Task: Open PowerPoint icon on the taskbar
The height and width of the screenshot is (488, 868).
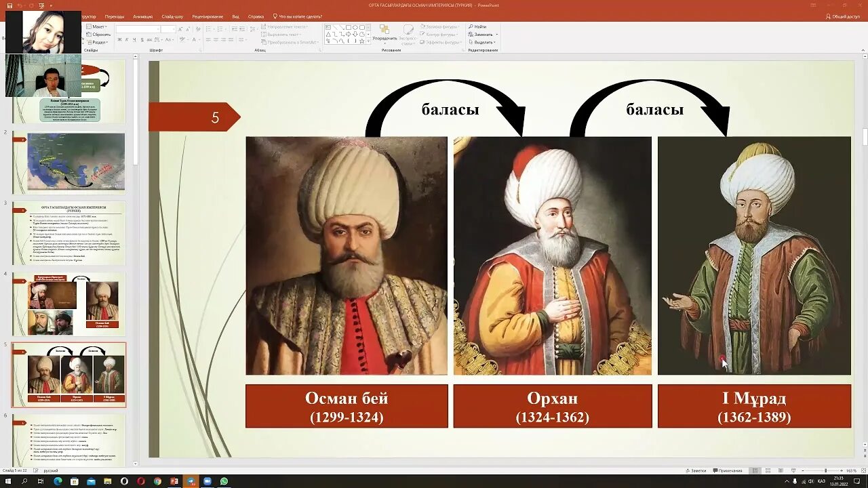Action: 174,481
